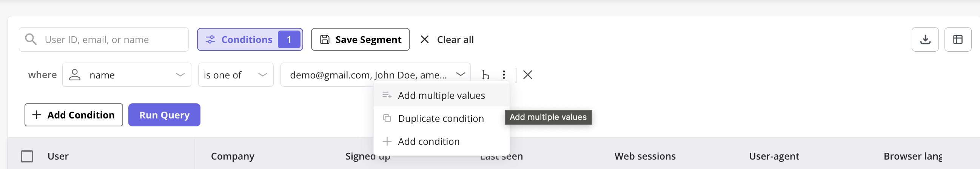The width and height of the screenshot is (980, 169).
Task: Select Add multiple values menu item
Action: pos(441,95)
